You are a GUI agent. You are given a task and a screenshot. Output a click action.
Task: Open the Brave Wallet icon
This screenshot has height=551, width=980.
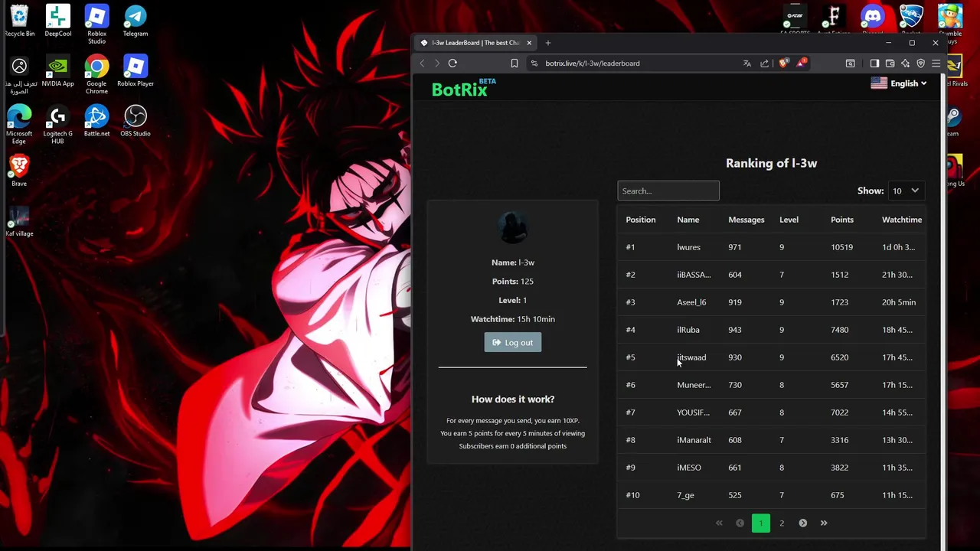coord(890,64)
